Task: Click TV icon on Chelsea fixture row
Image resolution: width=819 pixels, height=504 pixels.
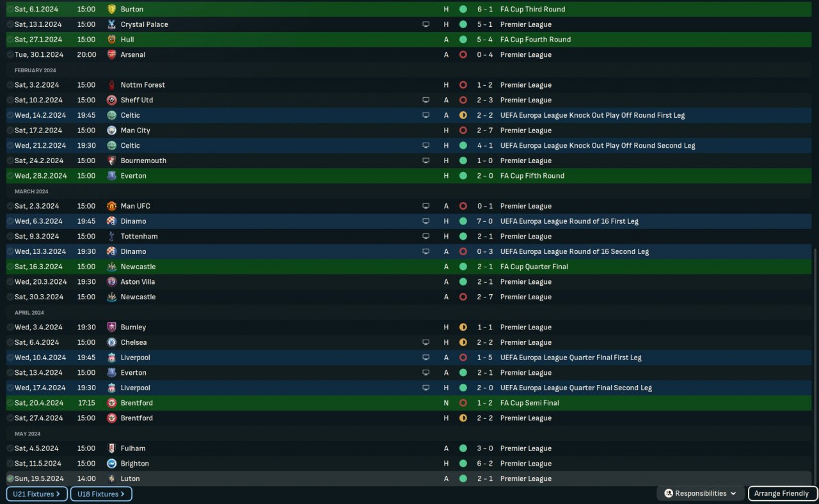Action: (x=426, y=342)
